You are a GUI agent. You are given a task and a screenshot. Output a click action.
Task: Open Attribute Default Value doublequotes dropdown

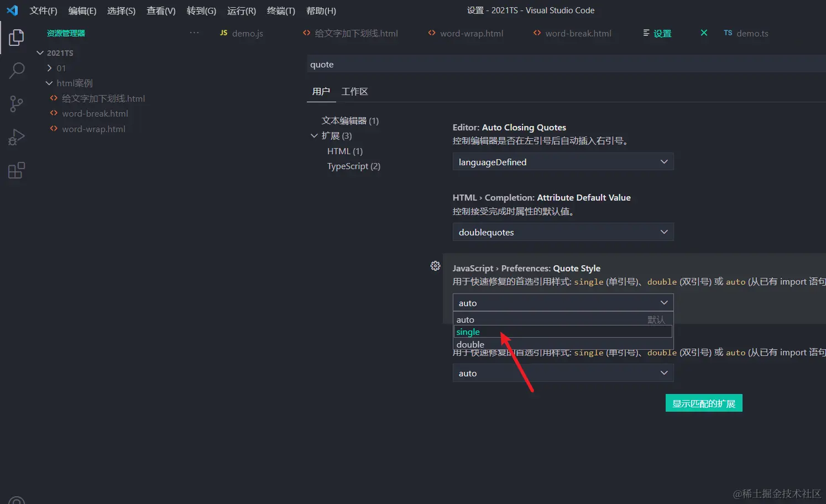563,232
